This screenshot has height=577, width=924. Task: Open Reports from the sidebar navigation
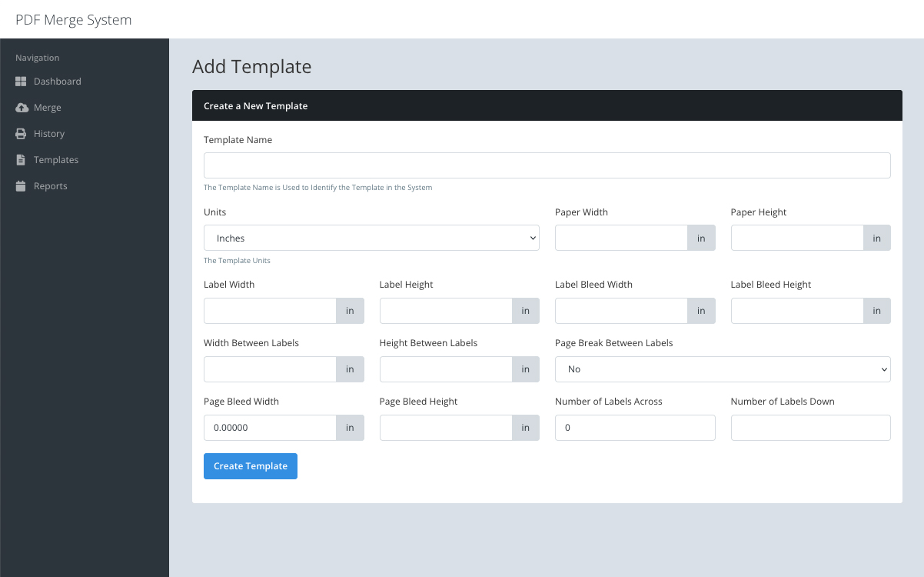click(50, 185)
